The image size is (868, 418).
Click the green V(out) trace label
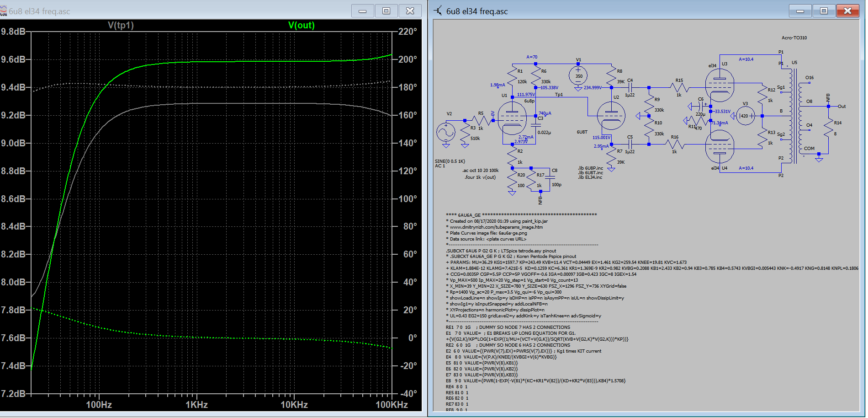pyautogui.click(x=301, y=25)
